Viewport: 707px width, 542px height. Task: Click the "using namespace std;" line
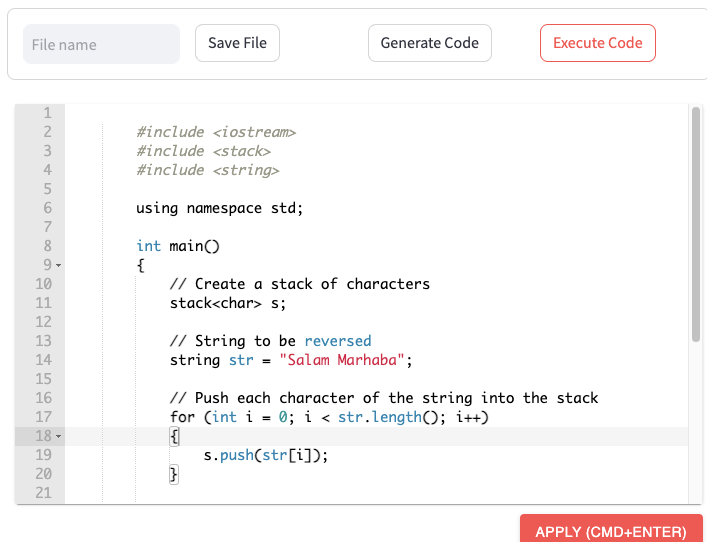[x=219, y=208]
